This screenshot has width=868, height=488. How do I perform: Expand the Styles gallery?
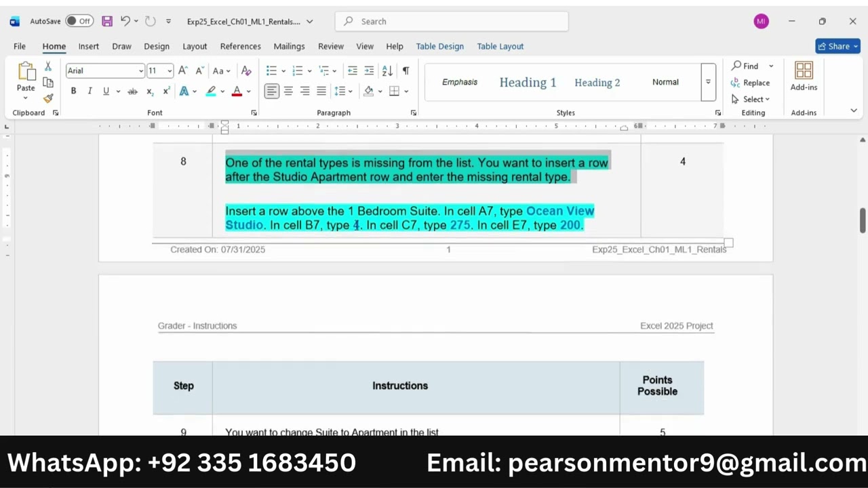pyautogui.click(x=708, y=82)
